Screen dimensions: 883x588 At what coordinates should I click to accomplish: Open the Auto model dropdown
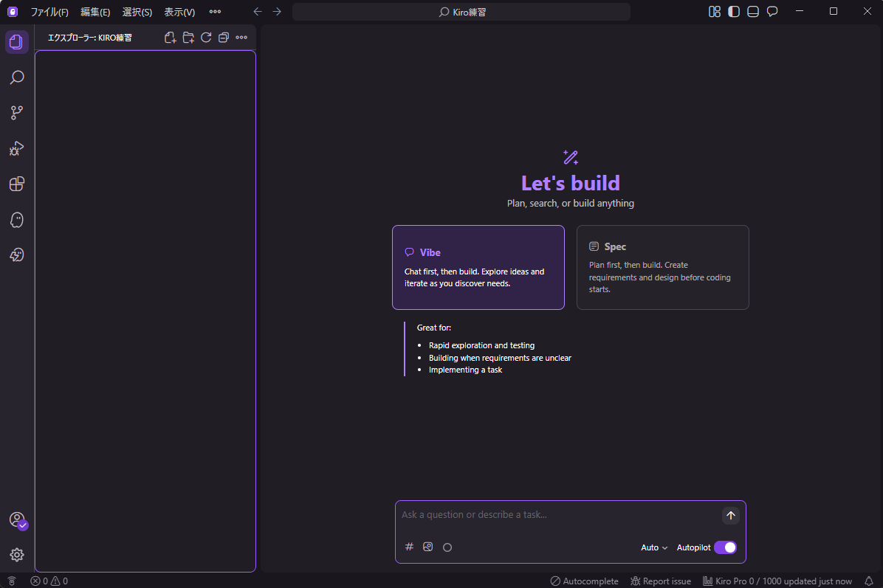(654, 547)
